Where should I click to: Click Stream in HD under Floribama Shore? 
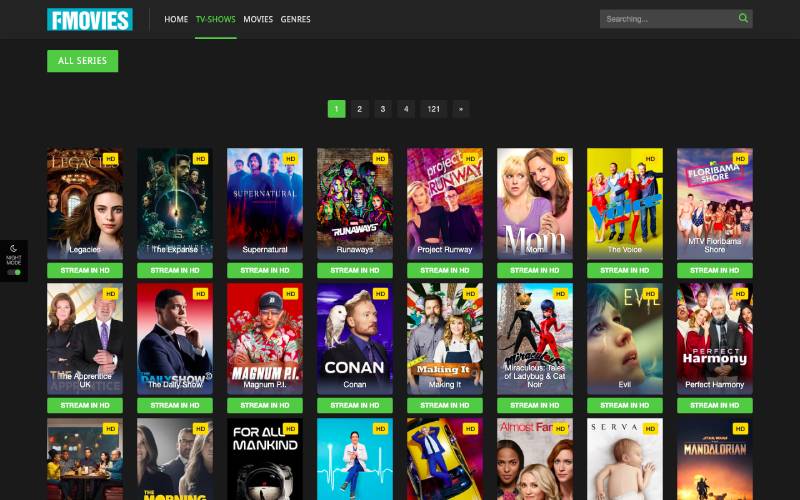pos(715,270)
